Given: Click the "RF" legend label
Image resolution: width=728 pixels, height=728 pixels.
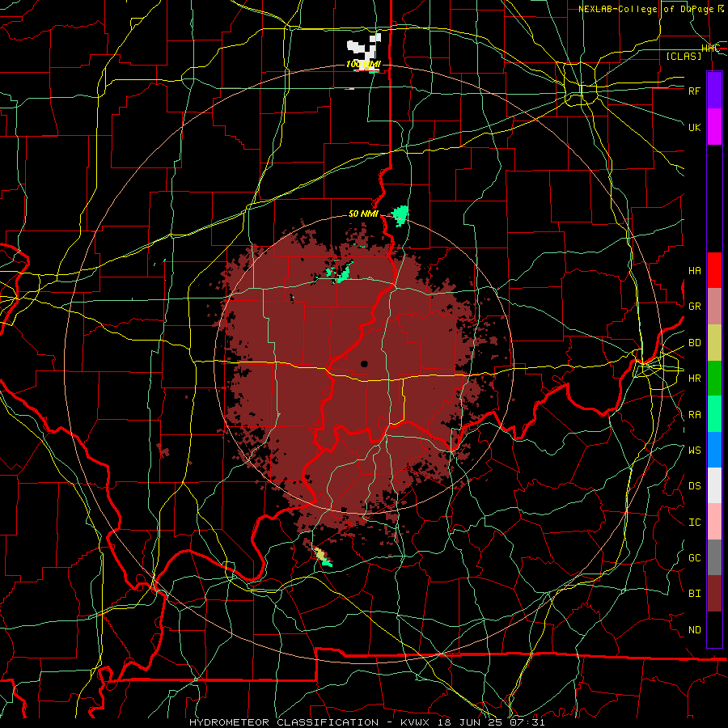Looking at the screenshot, I should point(694,91).
